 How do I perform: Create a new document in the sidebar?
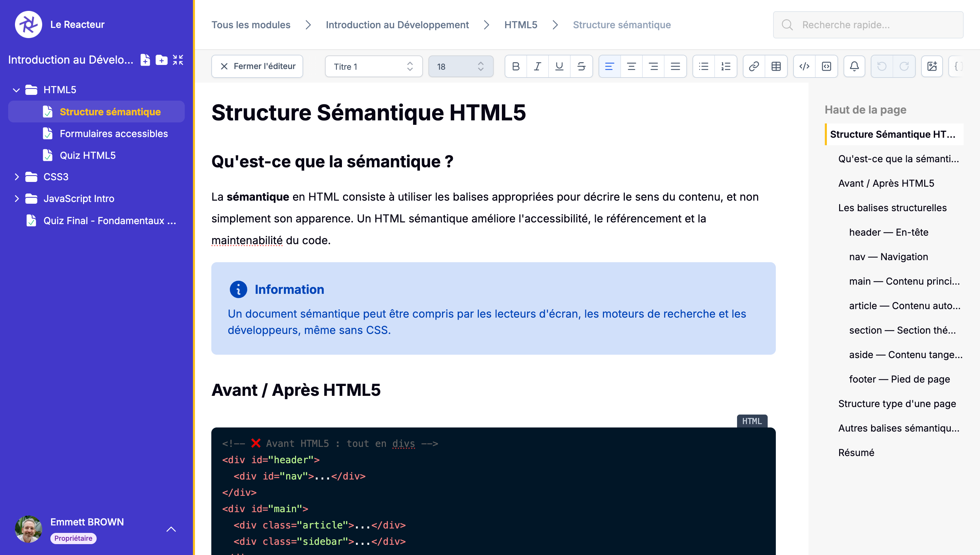145,60
